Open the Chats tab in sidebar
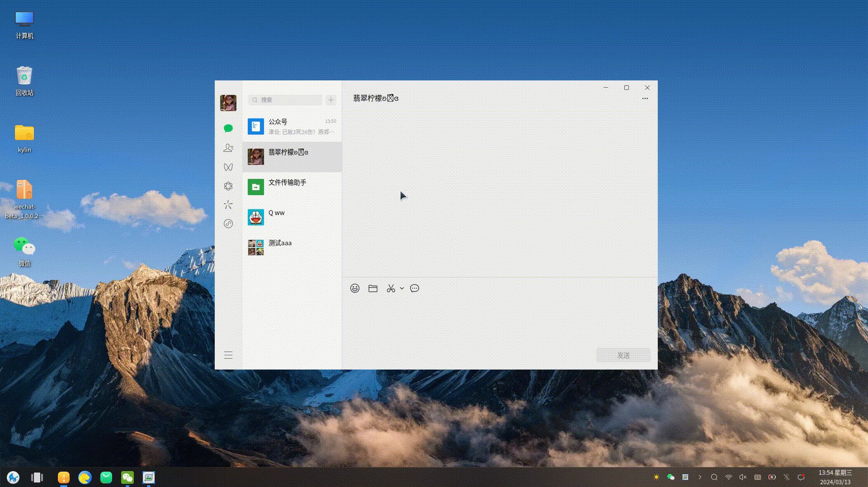 (x=228, y=129)
